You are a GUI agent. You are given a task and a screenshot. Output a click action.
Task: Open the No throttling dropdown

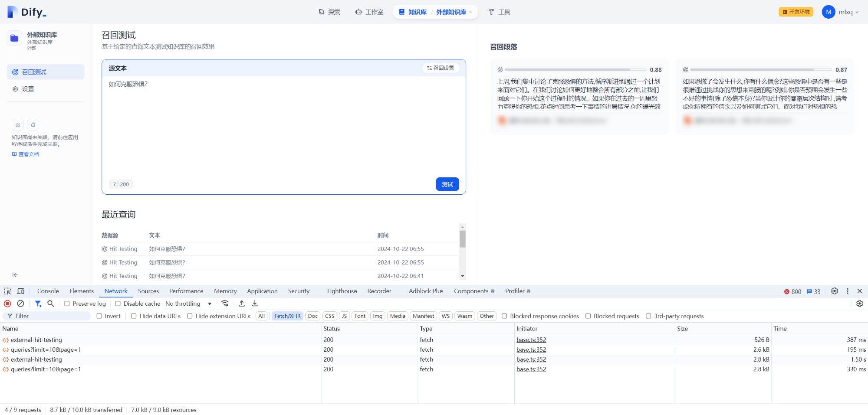pos(187,304)
